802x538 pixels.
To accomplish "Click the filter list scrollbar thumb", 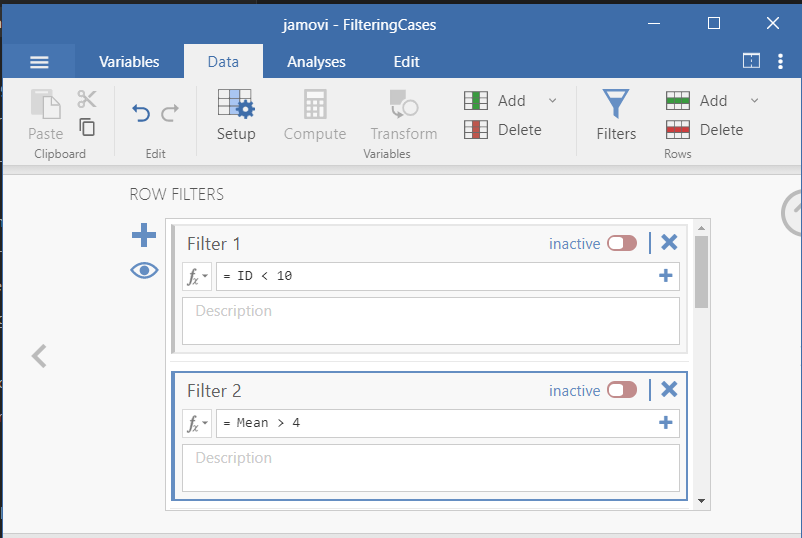I will 701,272.
